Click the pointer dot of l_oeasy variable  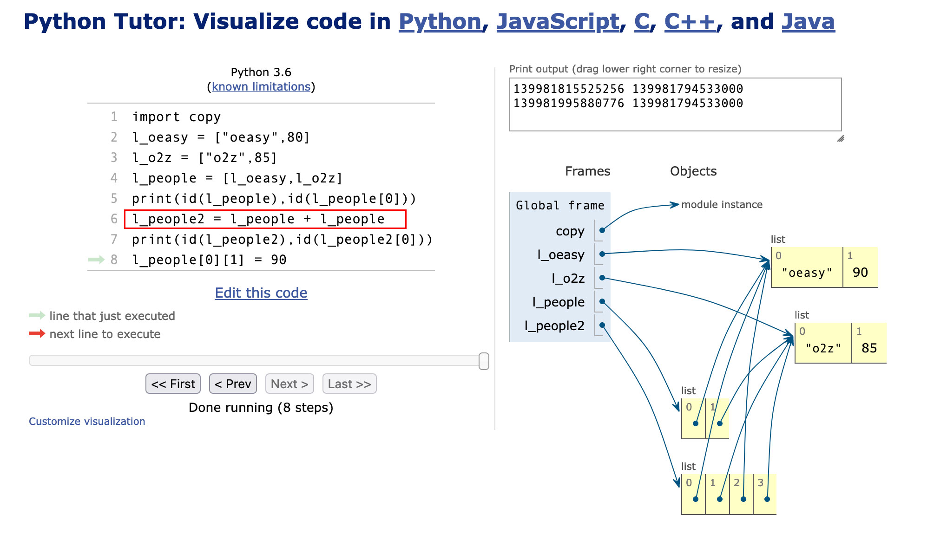(x=602, y=254)
